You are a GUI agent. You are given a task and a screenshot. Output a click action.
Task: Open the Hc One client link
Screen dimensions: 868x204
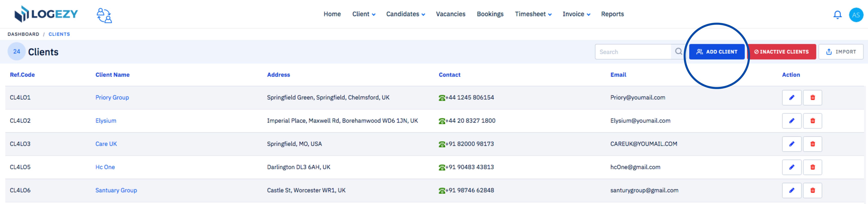(105, 167)
